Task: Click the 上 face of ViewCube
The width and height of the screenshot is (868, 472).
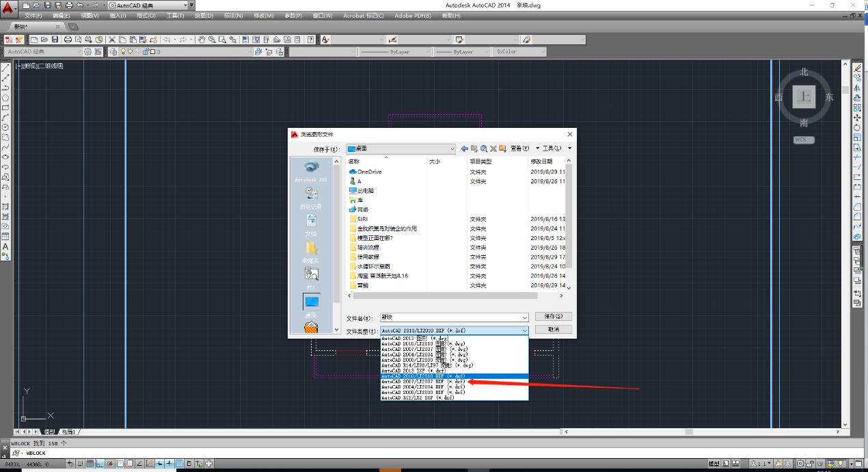Action: [x=804, y=97]
